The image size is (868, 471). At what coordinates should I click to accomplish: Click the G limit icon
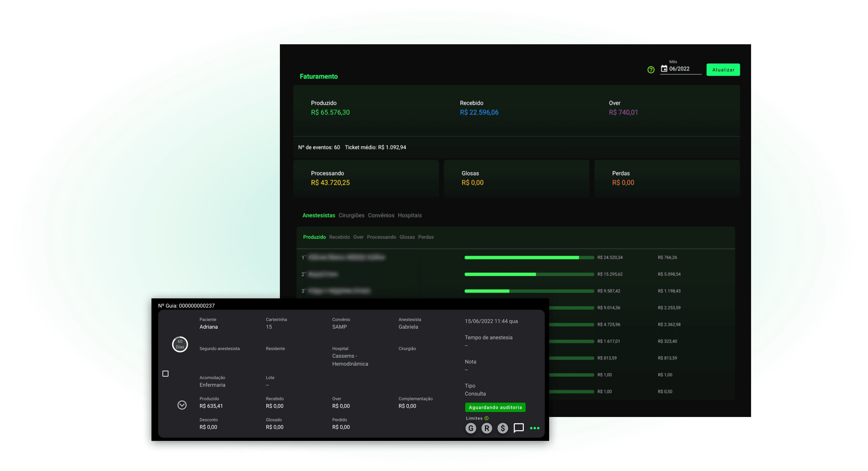tap(471, 428)
